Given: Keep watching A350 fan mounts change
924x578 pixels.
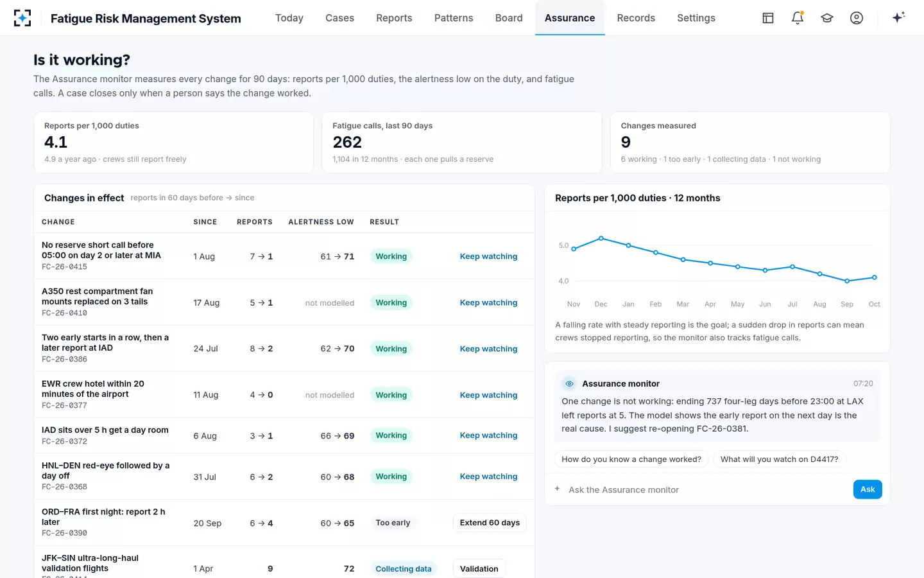Looking at the screenshot, I should tap(488, 302).
